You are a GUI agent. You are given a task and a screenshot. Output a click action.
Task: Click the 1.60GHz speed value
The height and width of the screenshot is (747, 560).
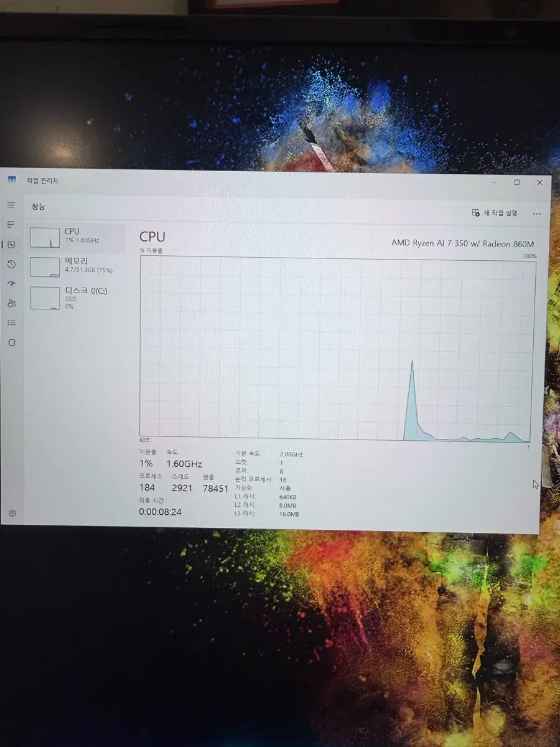tap(184, 464)
